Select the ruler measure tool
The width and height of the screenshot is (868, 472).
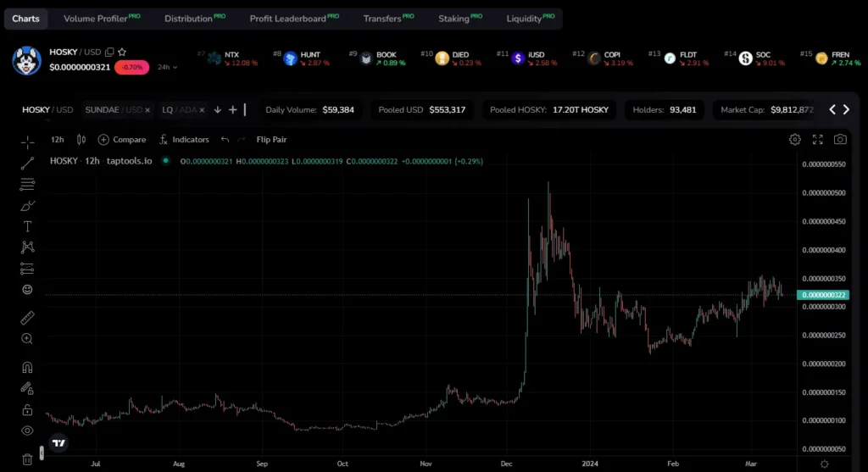point(27,318)
